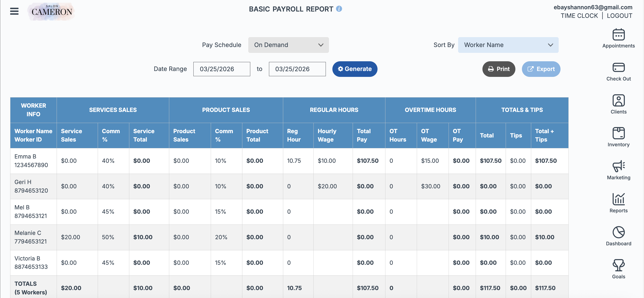
Task: Open the Reports chart icon
Action: coord(618,199)
